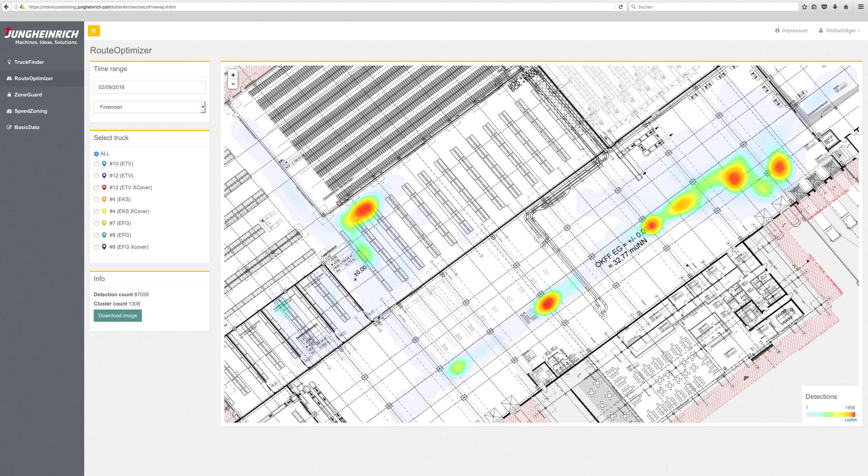Click the yellow hamburger sidebar toggle

pyautogui.click(x=94, y=31)
